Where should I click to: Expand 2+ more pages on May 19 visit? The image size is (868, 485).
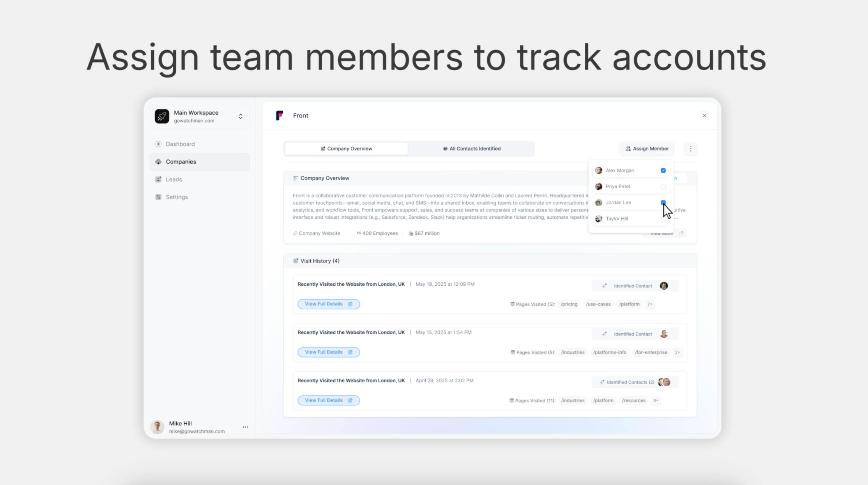[x=650, y=304]
